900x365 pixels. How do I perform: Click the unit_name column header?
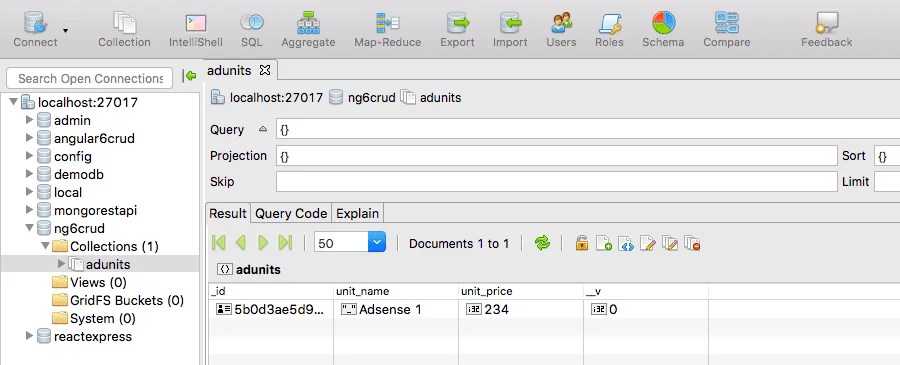[x=395, y=292]
